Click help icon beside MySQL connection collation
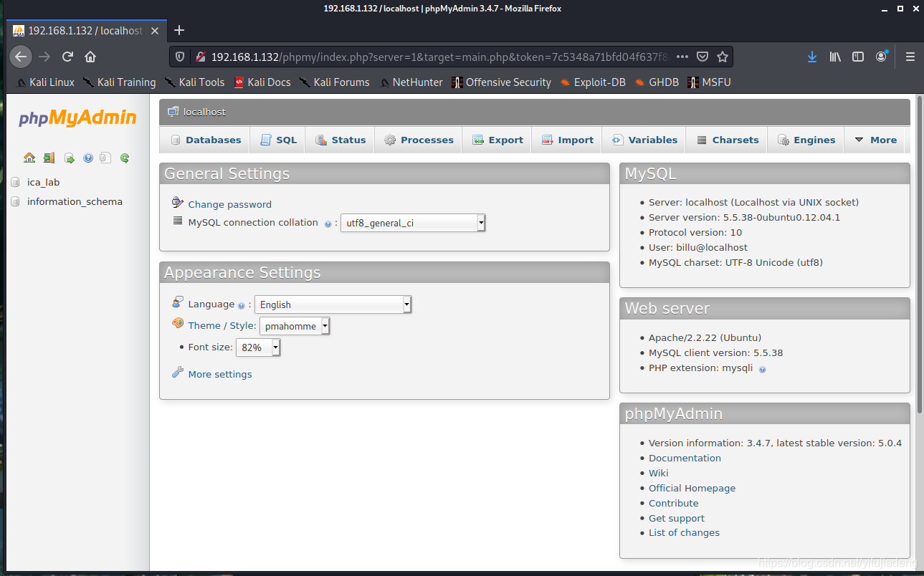 328,224
